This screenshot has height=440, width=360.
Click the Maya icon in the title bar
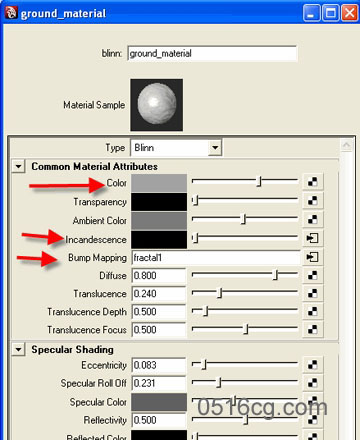pyautogui.click(x=11, y=13)
